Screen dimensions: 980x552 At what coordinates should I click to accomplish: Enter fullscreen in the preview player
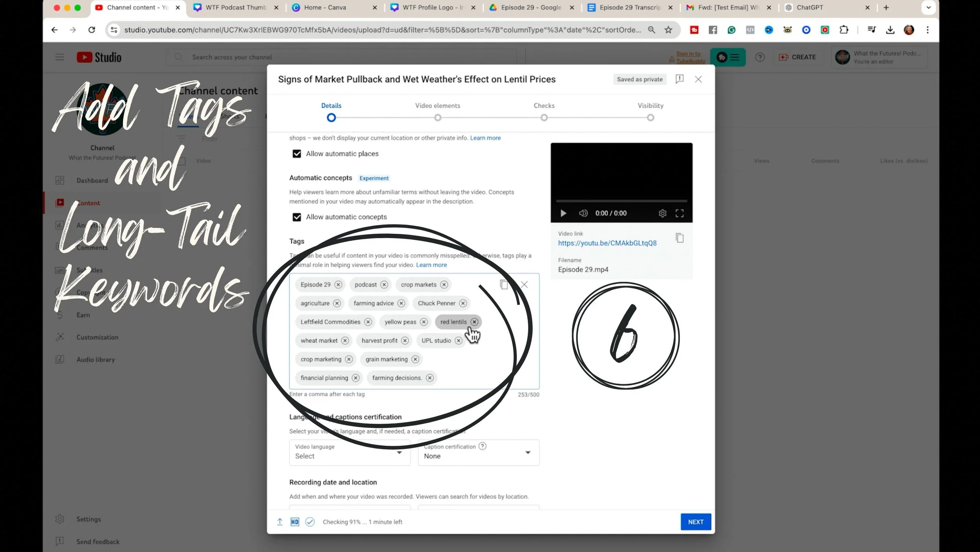click(680, 213)
